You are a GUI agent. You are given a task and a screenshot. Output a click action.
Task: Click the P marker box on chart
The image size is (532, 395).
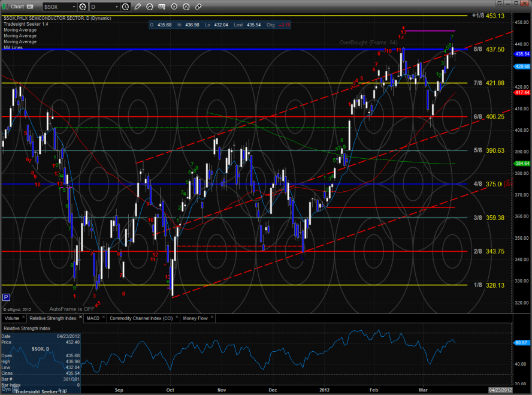coord(6,297)
